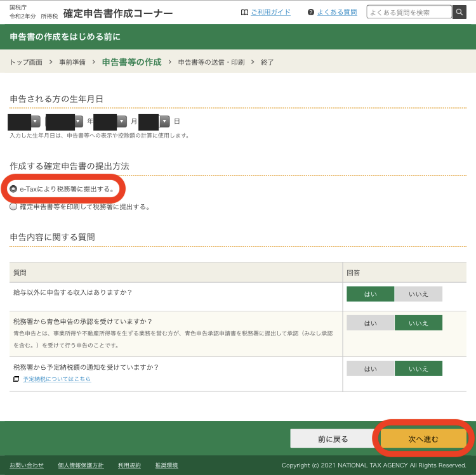Open 個人情報保護方針 footer link
This screenshot has width=476, height=475.
[x=81, y=465]
